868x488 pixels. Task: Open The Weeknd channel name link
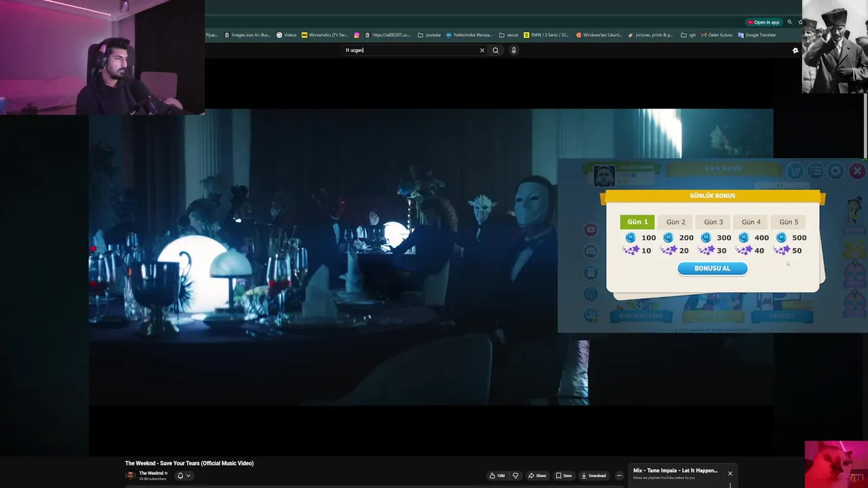point(151,473)
